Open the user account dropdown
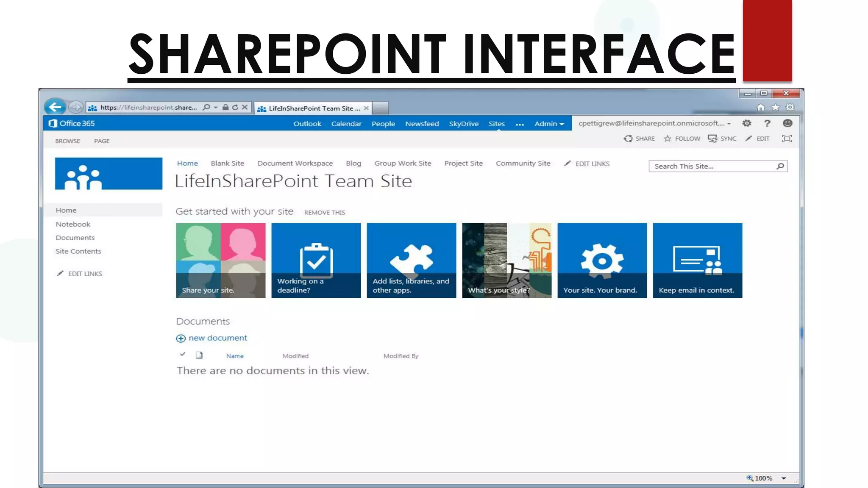 click(x=655, y=123)
